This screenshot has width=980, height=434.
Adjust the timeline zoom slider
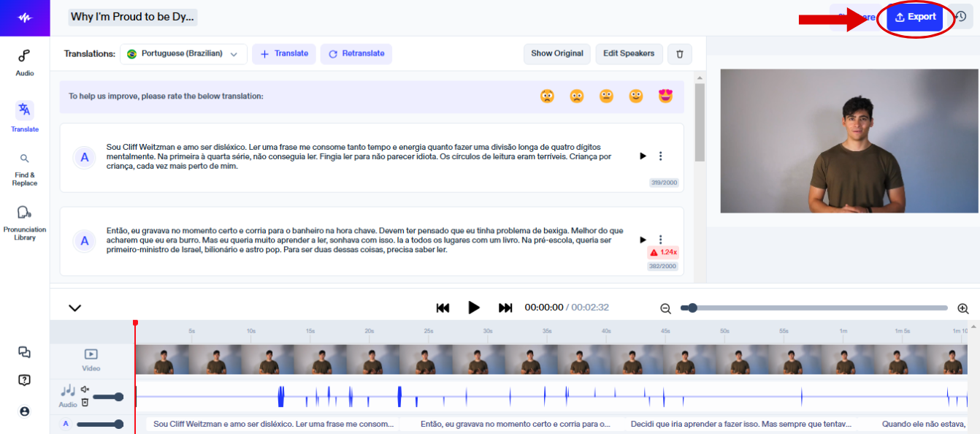tap(692, 308)
